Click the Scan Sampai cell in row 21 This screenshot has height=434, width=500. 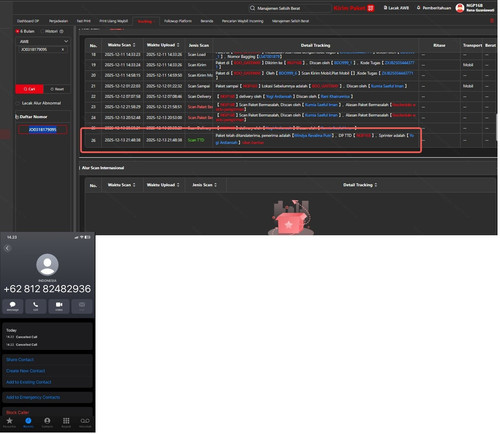click(x=199, y=86)
